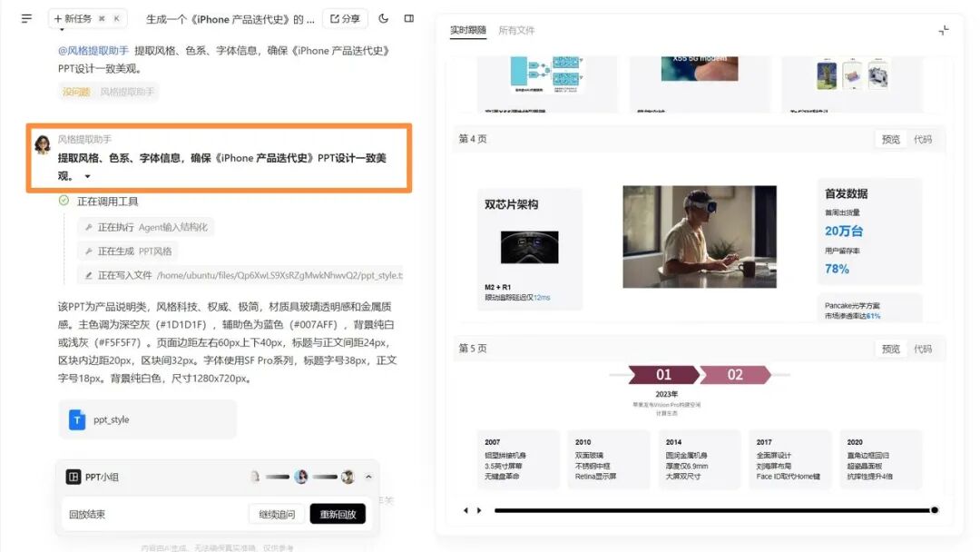This screenshot has width=980, height=552.
Task: Click the 回放结束 status text
Action: click(x=87, y=514)
